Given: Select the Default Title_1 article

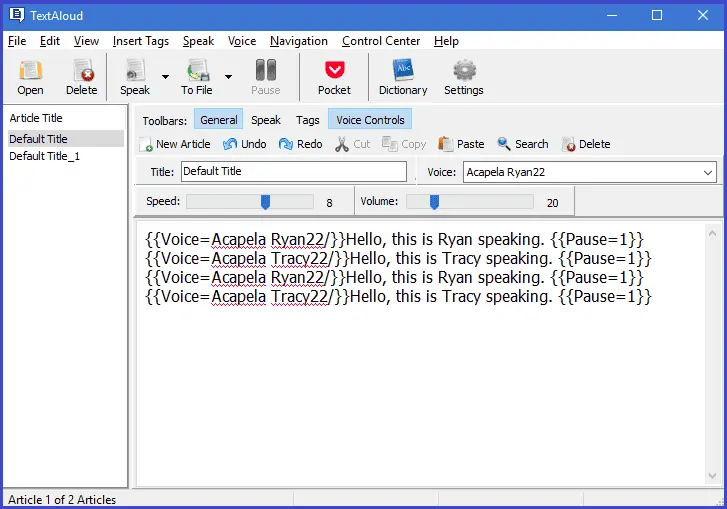Looking at the screenshot, I should coord(45,156).
